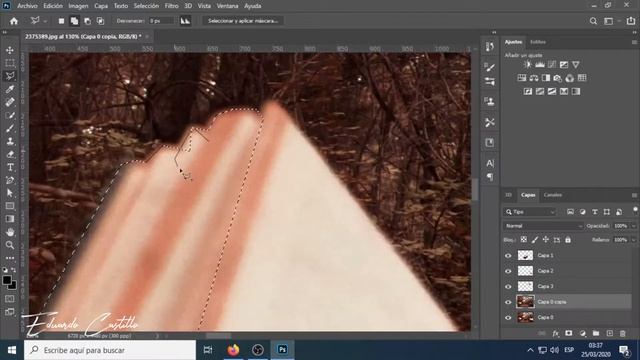Screen dimensions: 640x360
Task: Open the layer blend mode Normal dropdown
Action: [x=543, y=226]
